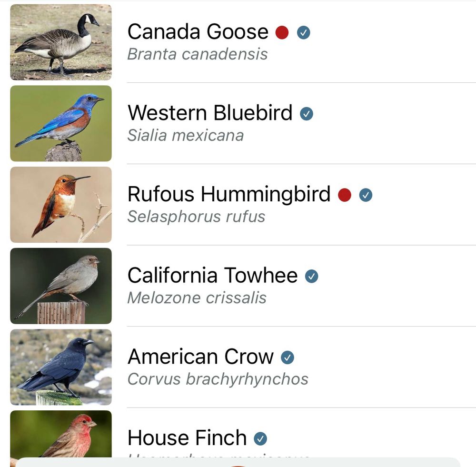
Task: Click the checkmark badge beside Rufous Hummingbird
Action: pyautogui.click(x=366, y=195)
